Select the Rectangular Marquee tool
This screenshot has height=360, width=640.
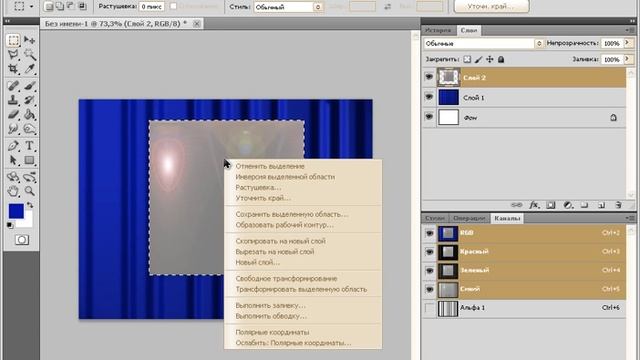[x=13, y=40]
